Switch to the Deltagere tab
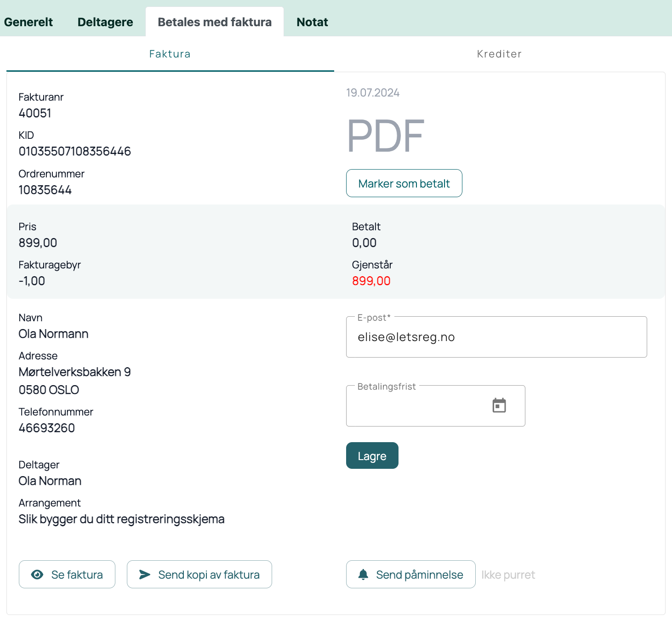 pos(105,22)
